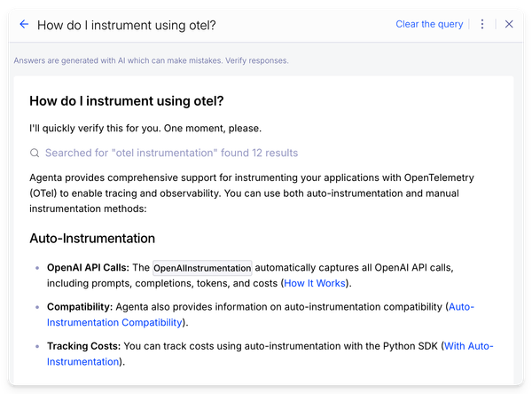
Task: Click the Auto-Instrumentation section heading
Action: pyautogui.click(x=92, y=238)
